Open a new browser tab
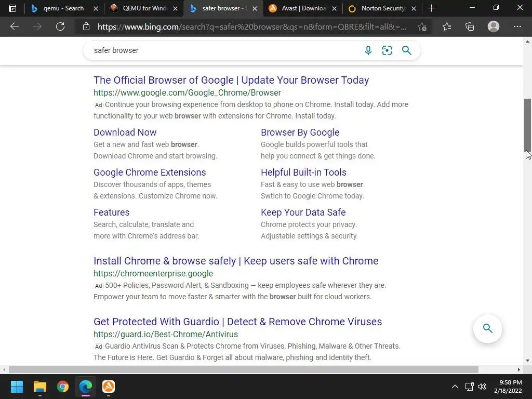This screenshot has width=532, height=399. [x=431, y=8]
